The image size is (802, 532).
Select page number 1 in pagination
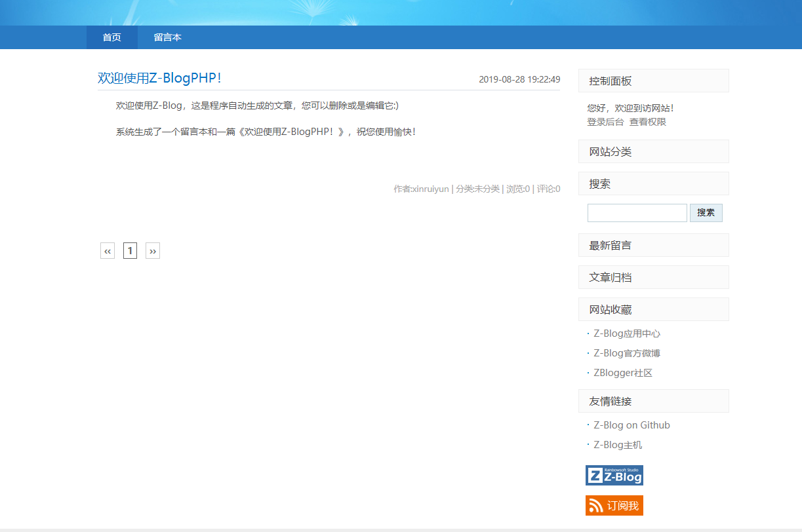pyautogui.click(x=130, y=251)
